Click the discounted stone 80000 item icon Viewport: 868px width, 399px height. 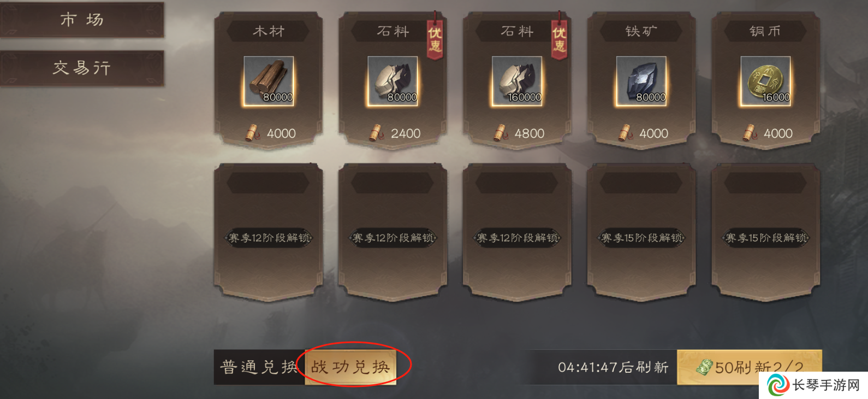point(393,81)
